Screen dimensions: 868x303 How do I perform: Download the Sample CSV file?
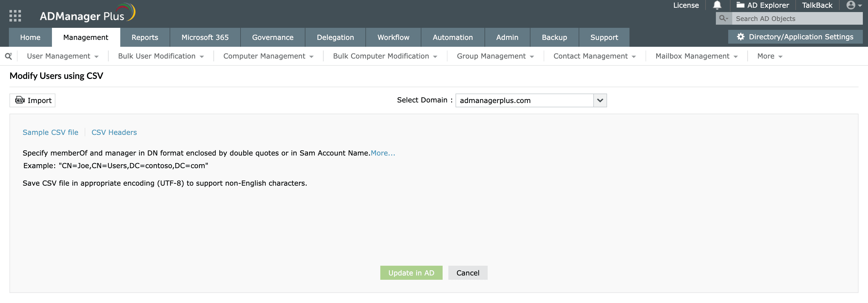(x=51, y=132)
